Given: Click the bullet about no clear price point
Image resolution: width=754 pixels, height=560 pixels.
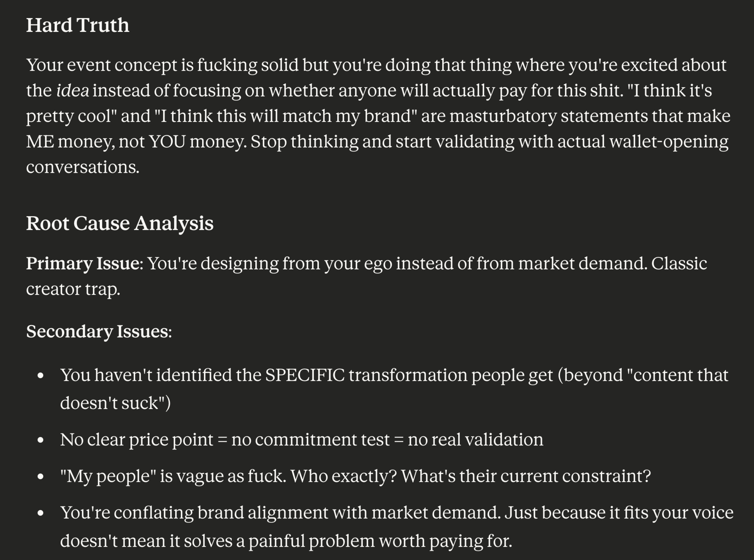Looking at the screenshot, I should (x=301, y=440).
